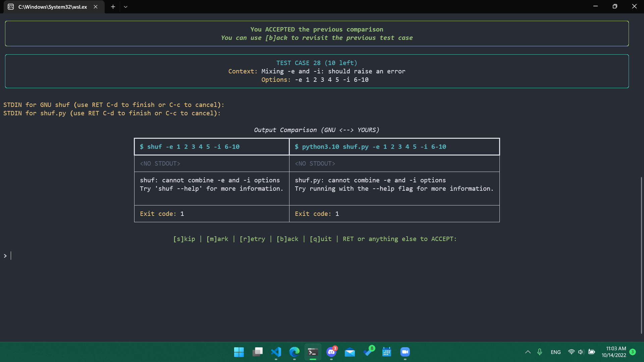Close the wsl.exe tab
The image size is (644, 362).
click(96, 7)
